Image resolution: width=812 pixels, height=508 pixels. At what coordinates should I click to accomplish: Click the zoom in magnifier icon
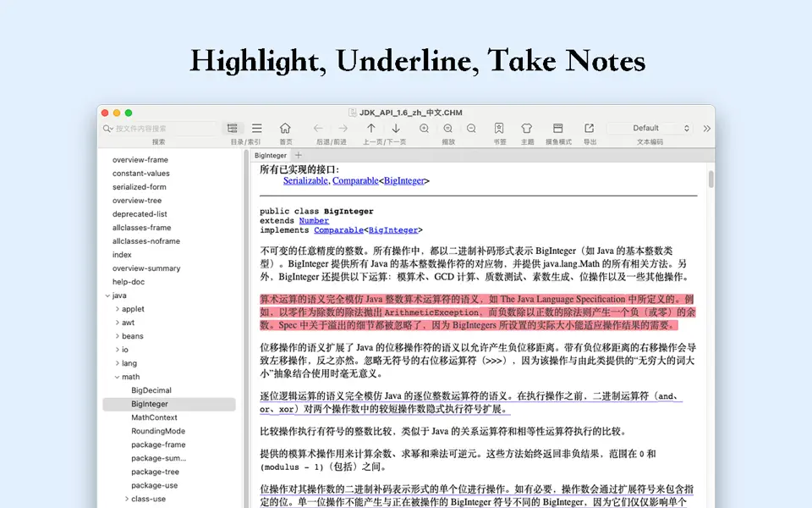point(425,127)
